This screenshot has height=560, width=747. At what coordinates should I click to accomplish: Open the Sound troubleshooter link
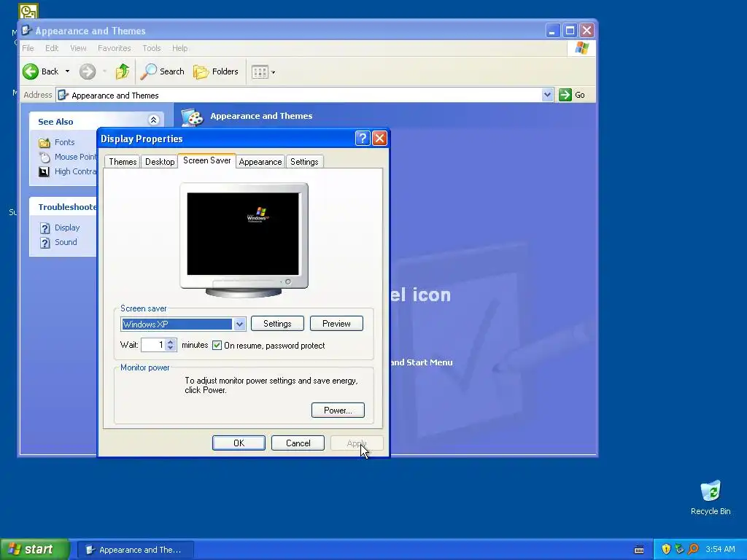coord(66,242)
